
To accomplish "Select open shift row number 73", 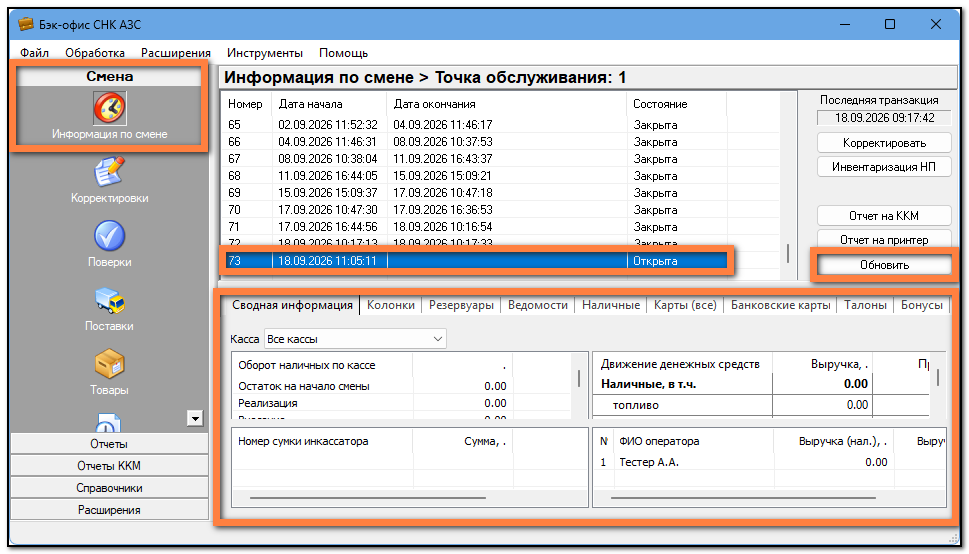I will tap(475, 261).
